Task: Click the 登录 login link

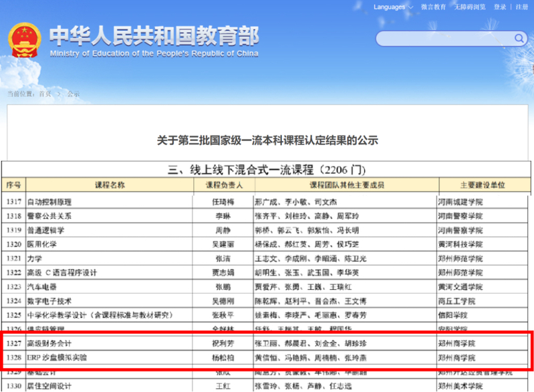Action: 500,7
